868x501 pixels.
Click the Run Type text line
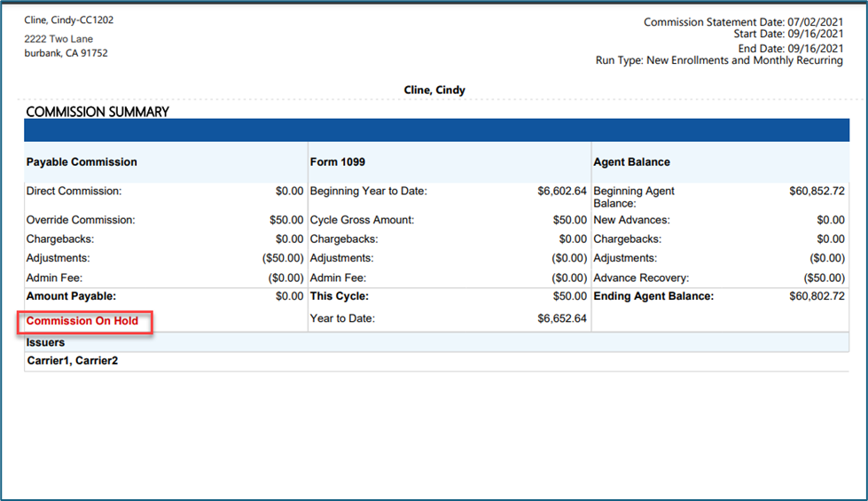tap(719, 60)
